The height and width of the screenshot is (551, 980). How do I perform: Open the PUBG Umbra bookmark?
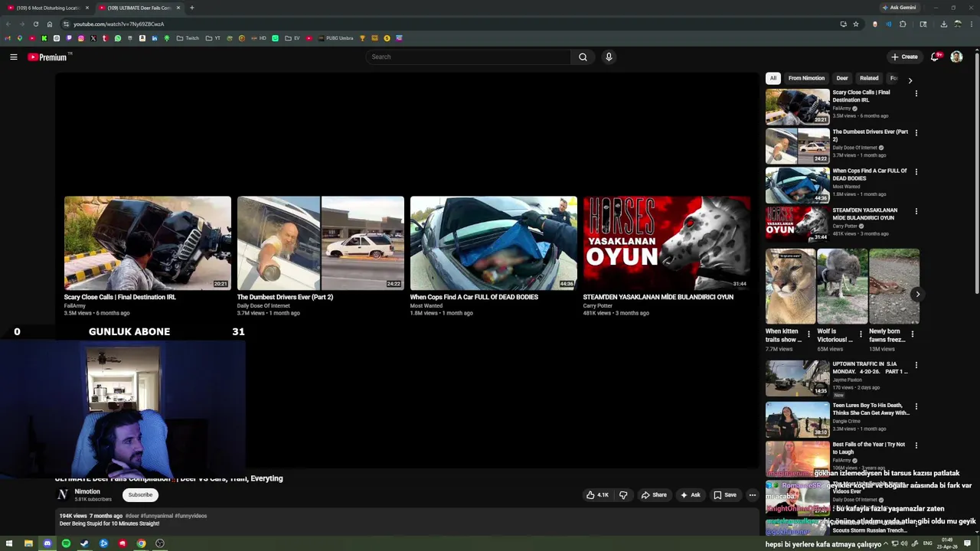[335, 38]
